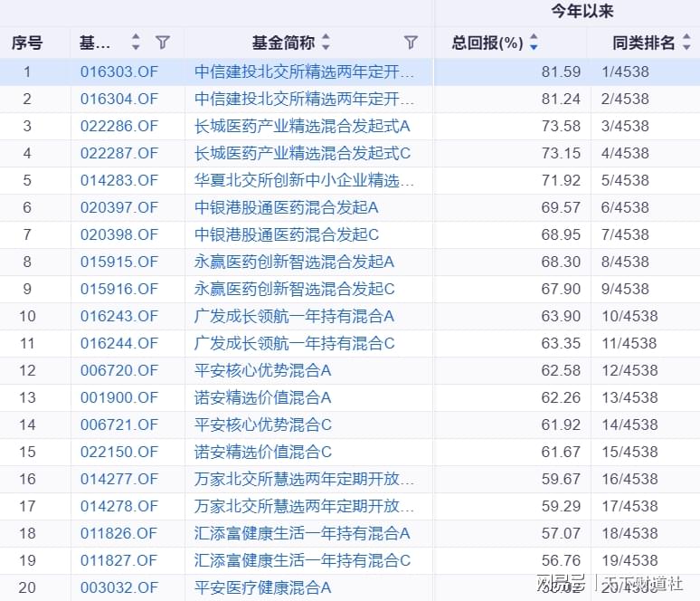Open fund code 014283.OF
This screenshot has height=601, width=700.
click(119, 180)
